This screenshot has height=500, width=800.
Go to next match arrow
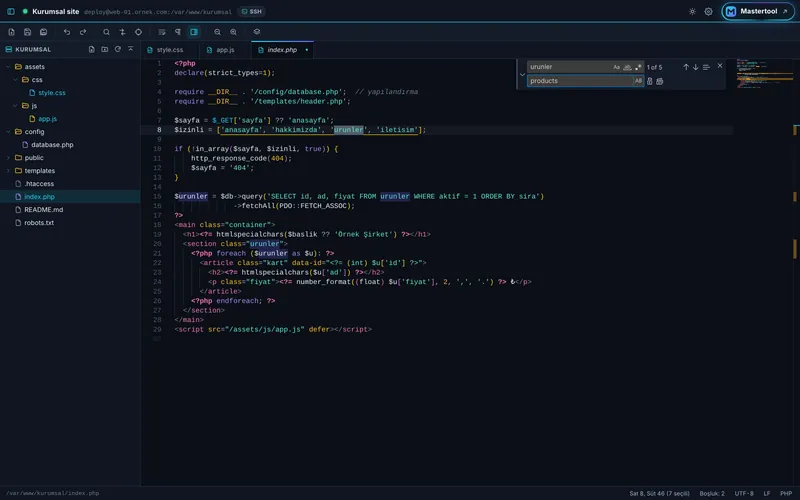695,67
